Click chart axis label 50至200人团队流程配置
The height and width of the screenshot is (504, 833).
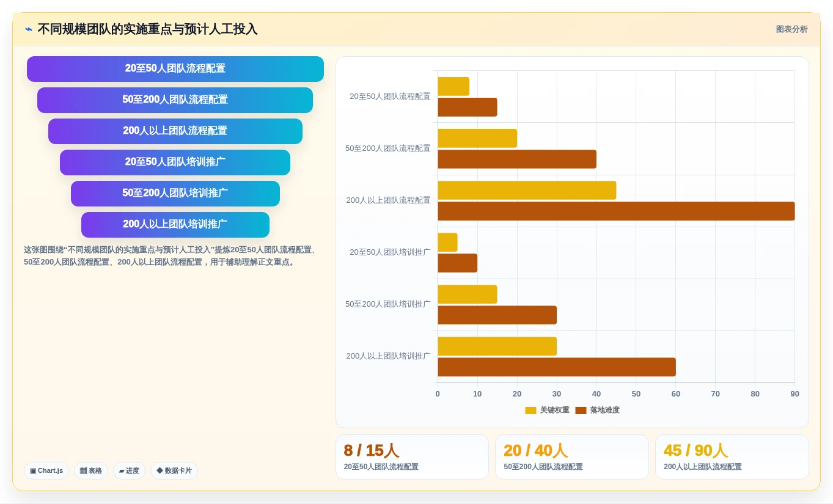tap(388, 148)
